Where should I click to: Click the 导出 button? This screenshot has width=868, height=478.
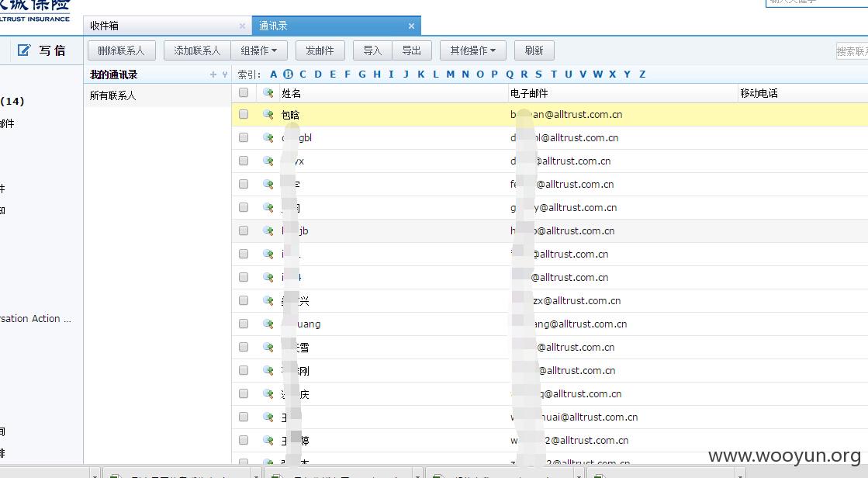(x=411, y=50)
